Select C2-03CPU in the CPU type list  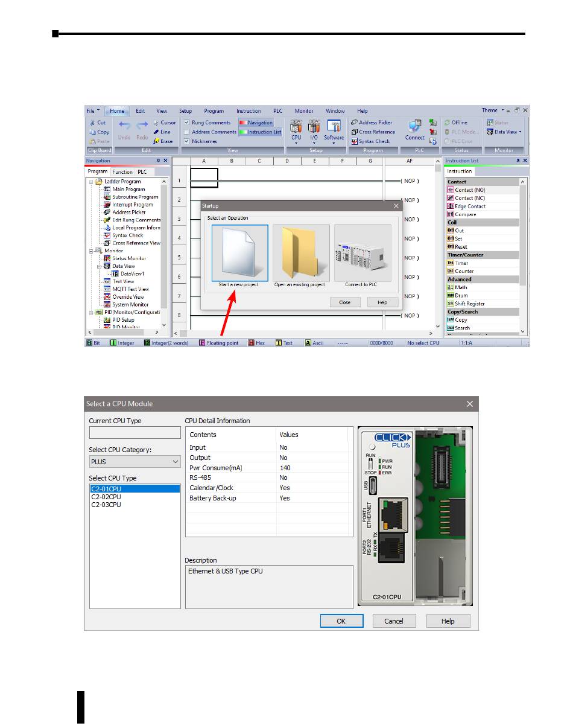click(135, 505)
